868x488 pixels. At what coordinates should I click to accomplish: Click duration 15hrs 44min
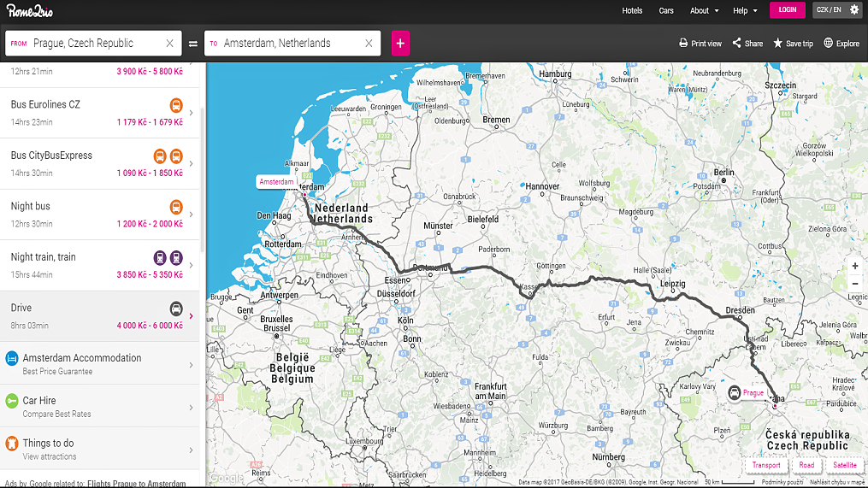(32, 275)
